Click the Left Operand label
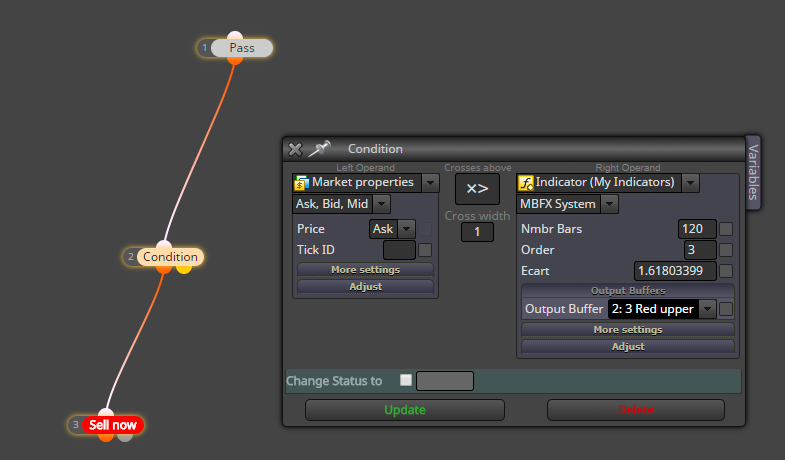The image size is (785, 460). coord(365,168)
